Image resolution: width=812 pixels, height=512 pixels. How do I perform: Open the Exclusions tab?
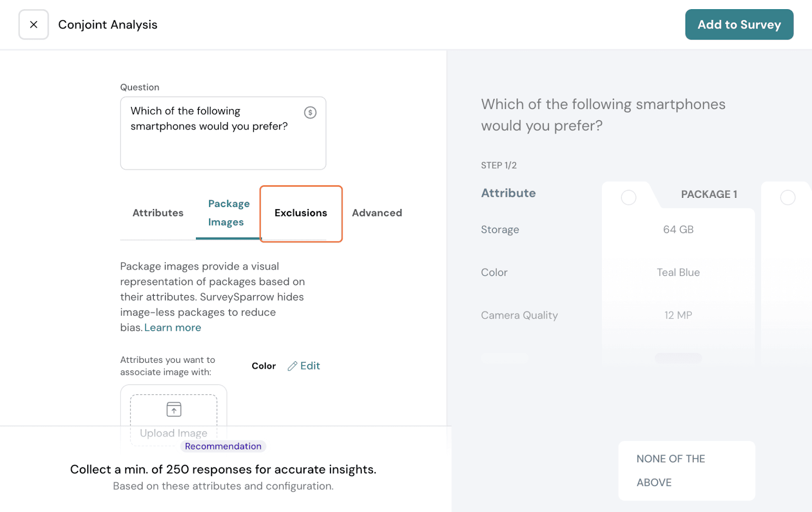[x=301, y=213]
